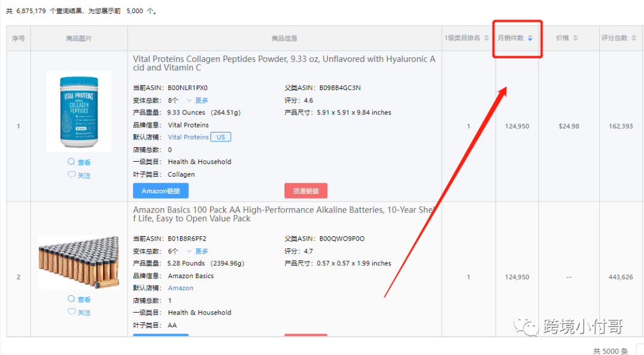This screenshot has width=644, height=355.
Task: Click price cell $24.98
Action: [569, 126]
